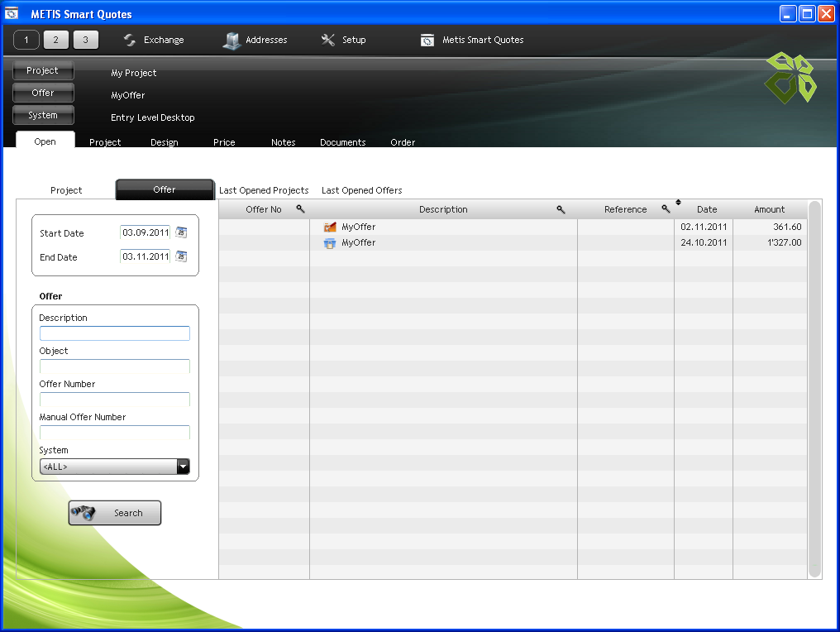Click the Offer header button
The width and height of the screenshot is (840, 632).
point(43,93)
